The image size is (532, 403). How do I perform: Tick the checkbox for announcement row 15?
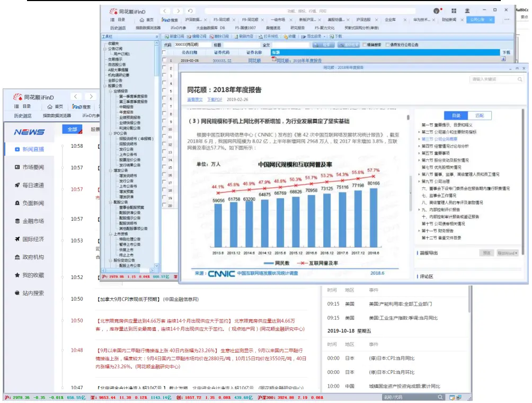point(164,167)
